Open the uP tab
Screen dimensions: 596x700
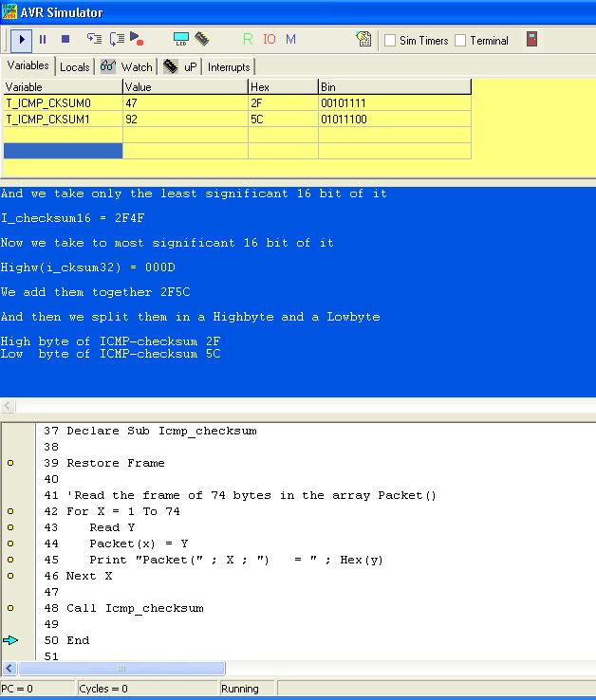180,67
